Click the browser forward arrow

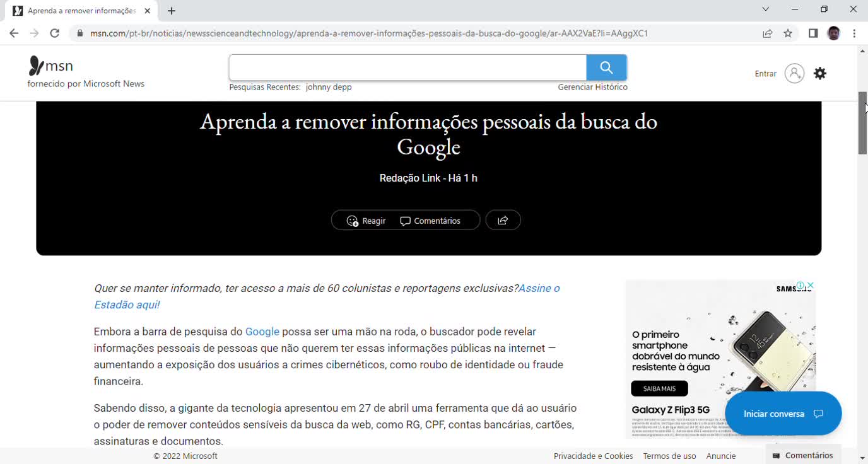coord(34,33)
